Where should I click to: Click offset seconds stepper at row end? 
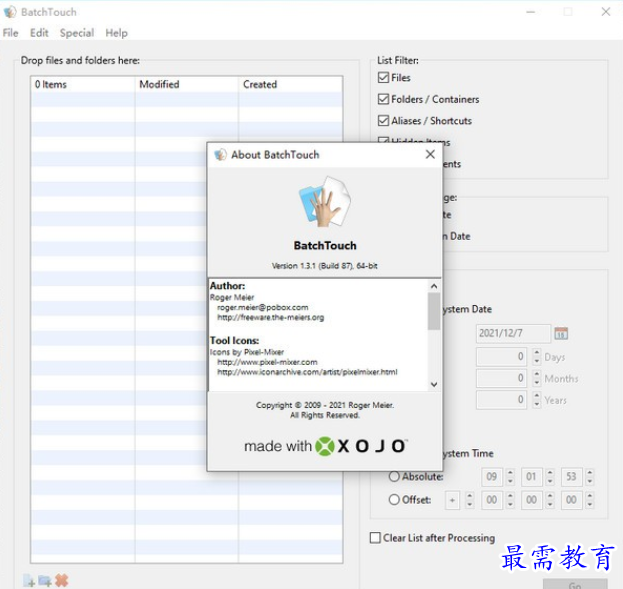pos(590,500)
